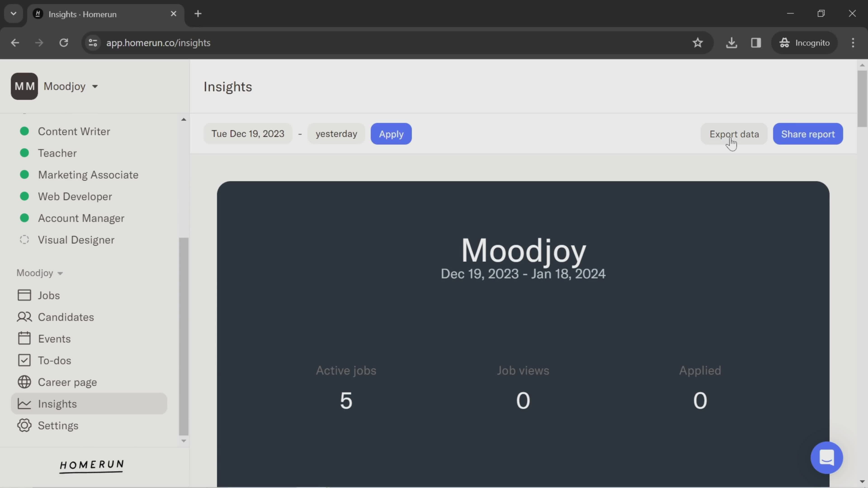Toggle the Content Writer job status
The width and height of the screenshot is (868, 488).
(x=24, y=131)
